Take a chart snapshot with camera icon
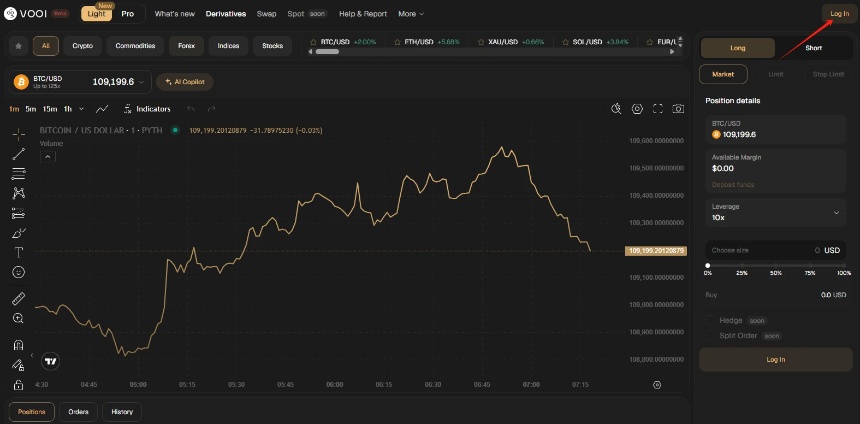 678,109
